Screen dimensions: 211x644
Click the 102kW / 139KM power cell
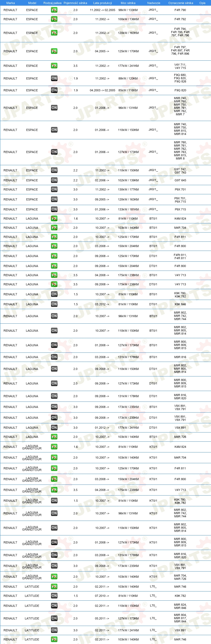128,180
